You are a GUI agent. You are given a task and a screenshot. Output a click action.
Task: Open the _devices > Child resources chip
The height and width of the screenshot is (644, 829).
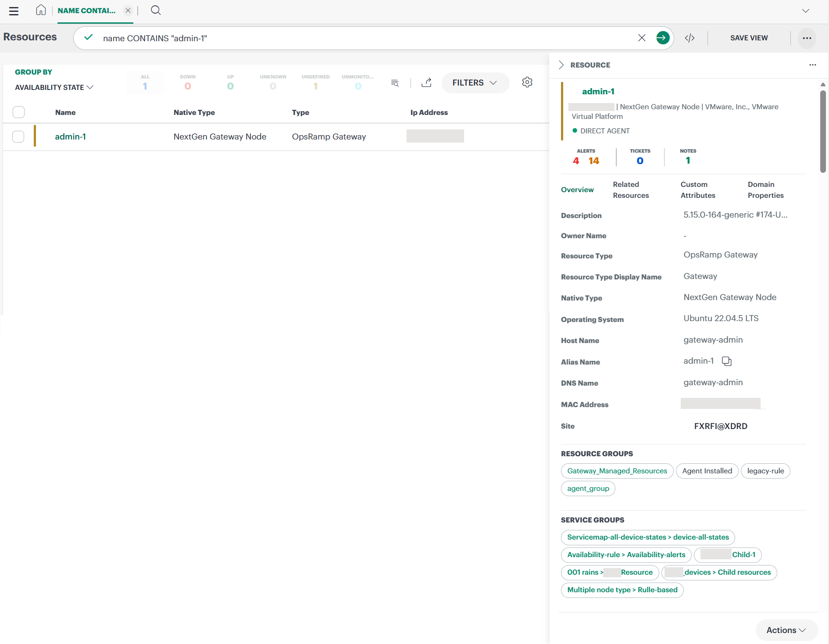tap(719, 572)
